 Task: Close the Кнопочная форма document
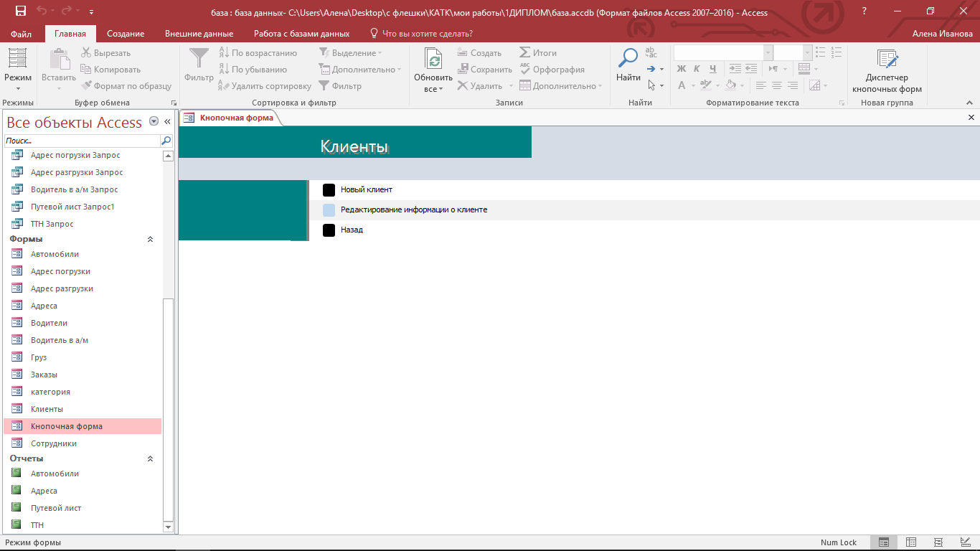tap(971, 118)
